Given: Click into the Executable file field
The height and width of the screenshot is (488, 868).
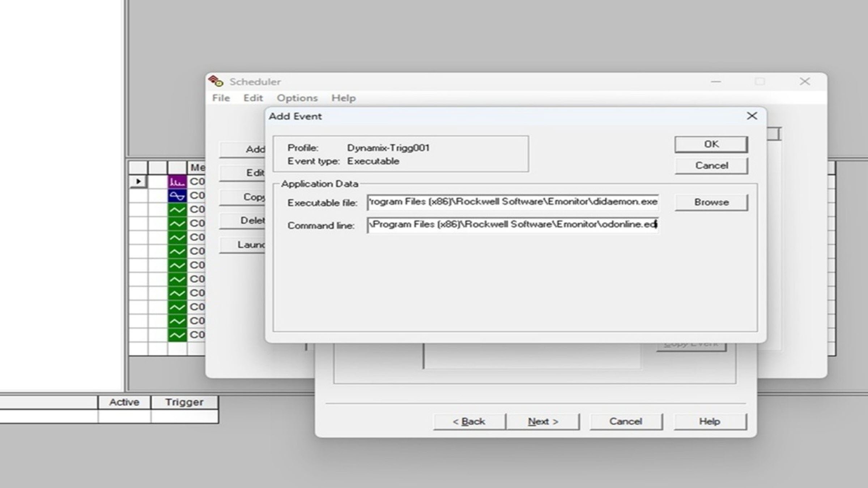Looking at the screenshot, I should click(x=513, y=202).
